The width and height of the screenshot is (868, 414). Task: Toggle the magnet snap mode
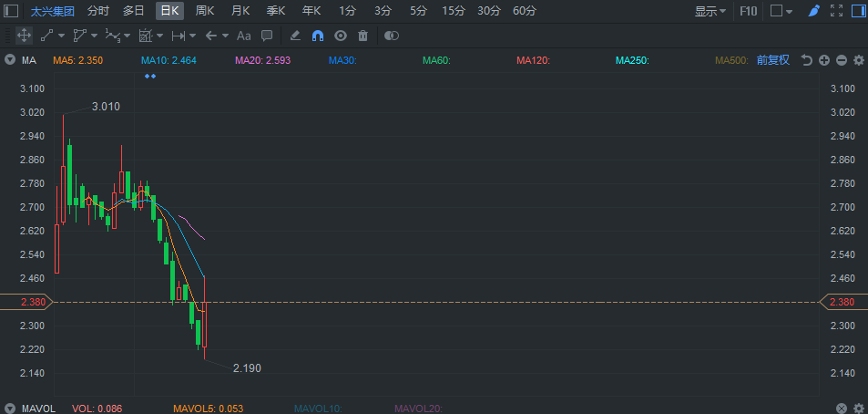point(318,36)
